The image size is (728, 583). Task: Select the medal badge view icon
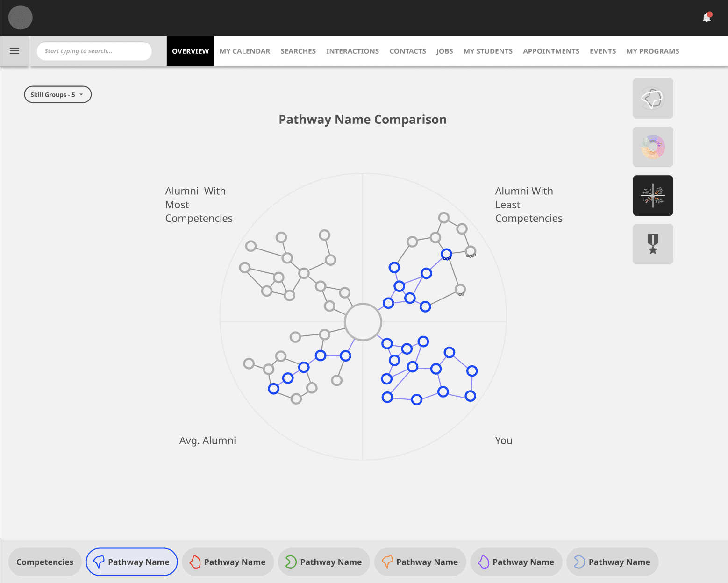click(x=653, y=244)
